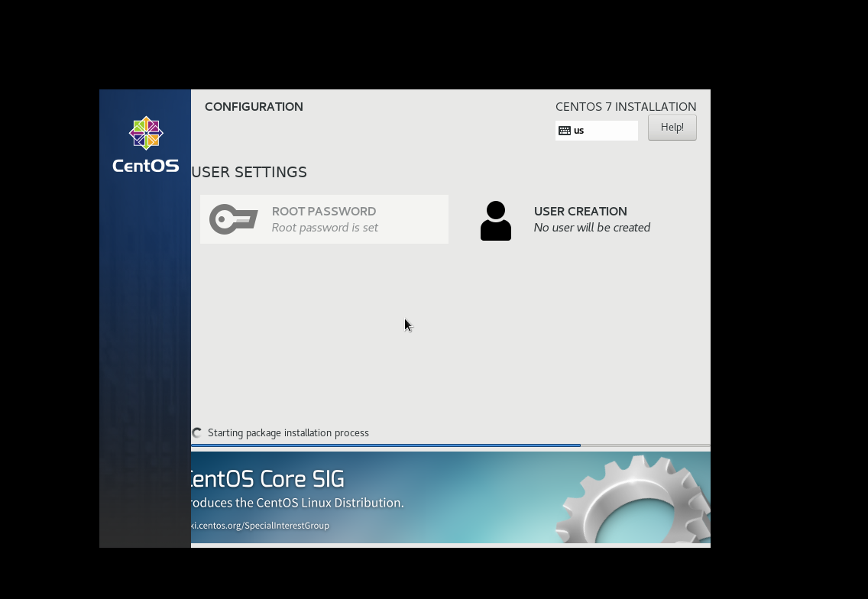Open the Help! button
This screenshot has width=868, height=599.
[x=672, y=128]
